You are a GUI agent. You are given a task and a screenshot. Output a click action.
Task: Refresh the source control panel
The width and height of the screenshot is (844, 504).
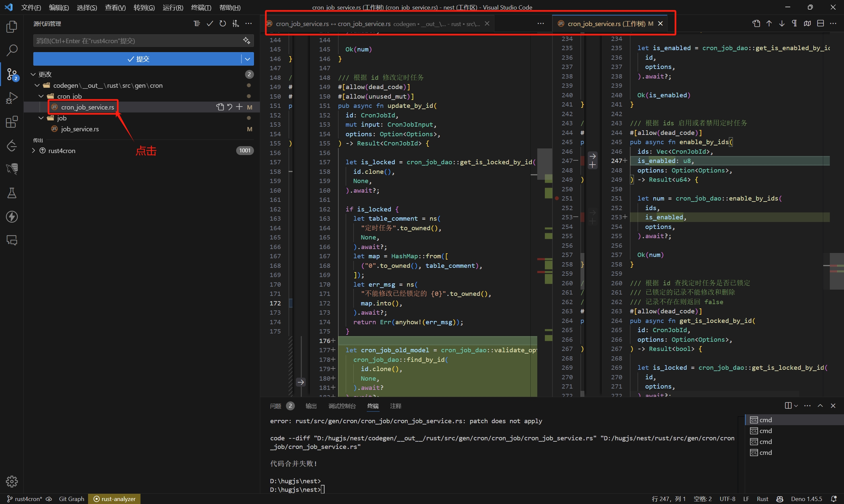pos(223,23)
